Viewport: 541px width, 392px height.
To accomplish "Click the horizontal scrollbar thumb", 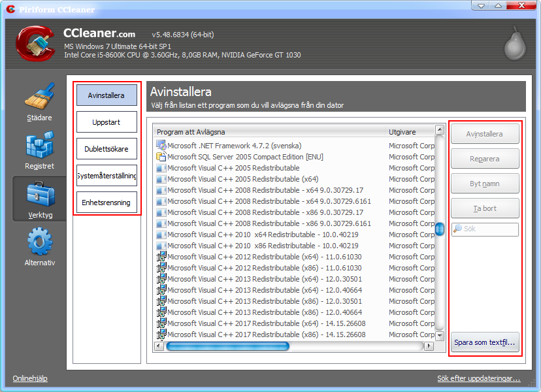I will (228, 346).
